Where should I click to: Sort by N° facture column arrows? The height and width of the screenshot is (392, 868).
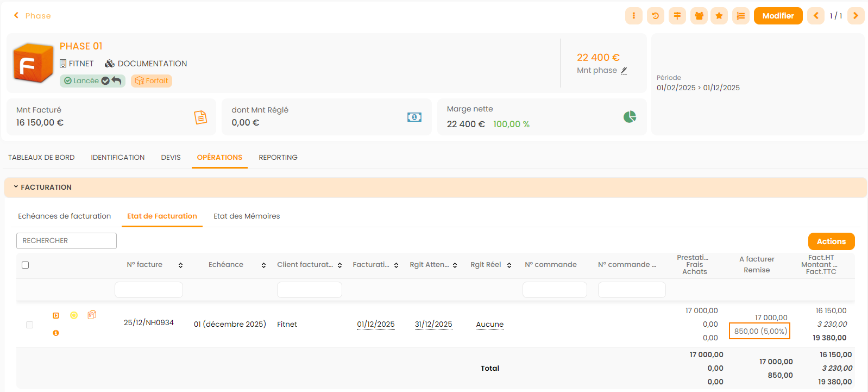click(x=180, y=265)
